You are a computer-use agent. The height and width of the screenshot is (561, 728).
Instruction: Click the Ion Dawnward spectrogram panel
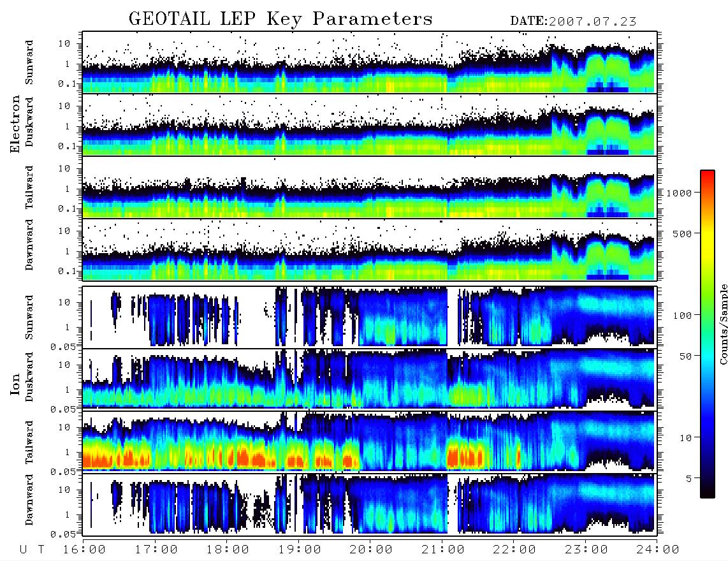coord(370,504)
